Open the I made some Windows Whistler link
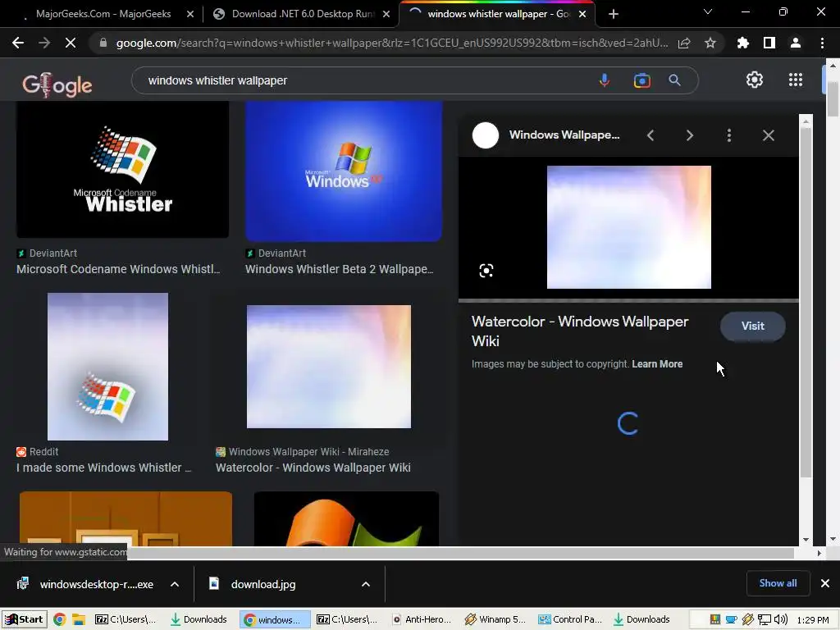This screenshot has height=630, width=840. click(x=104, y=468)
